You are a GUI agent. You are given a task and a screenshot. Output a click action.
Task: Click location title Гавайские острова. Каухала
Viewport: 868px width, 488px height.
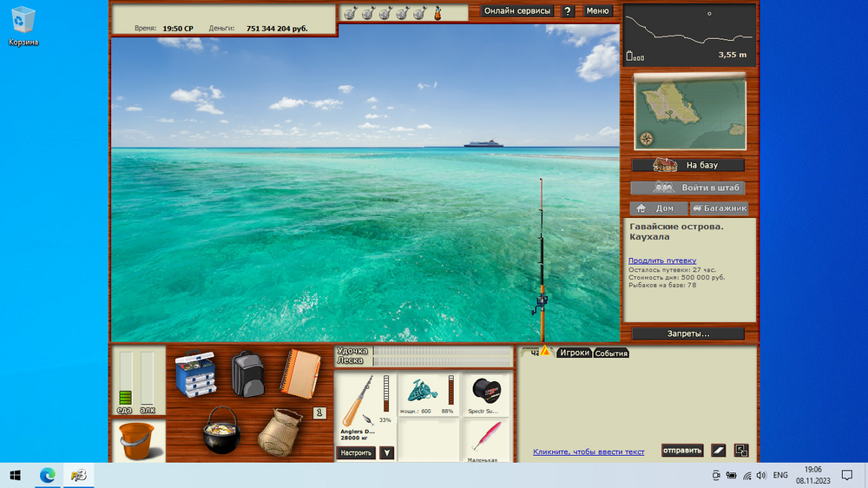[676, 232]
